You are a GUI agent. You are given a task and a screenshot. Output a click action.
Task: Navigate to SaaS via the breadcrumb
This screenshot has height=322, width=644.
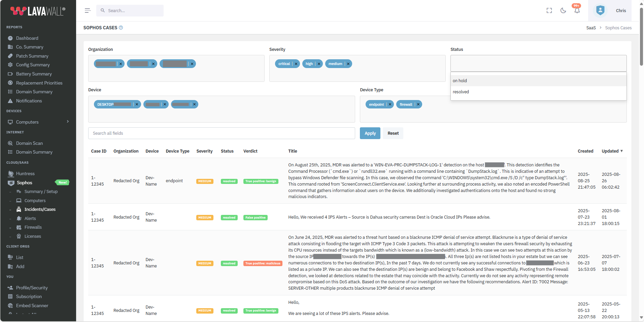pos(591,28)
